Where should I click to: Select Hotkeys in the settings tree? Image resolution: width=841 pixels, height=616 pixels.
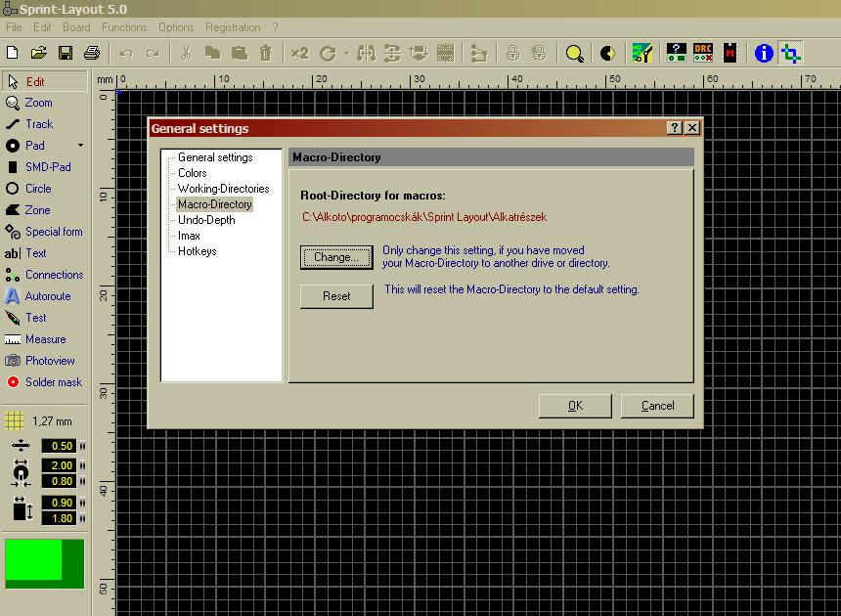[x=197, y=251]
